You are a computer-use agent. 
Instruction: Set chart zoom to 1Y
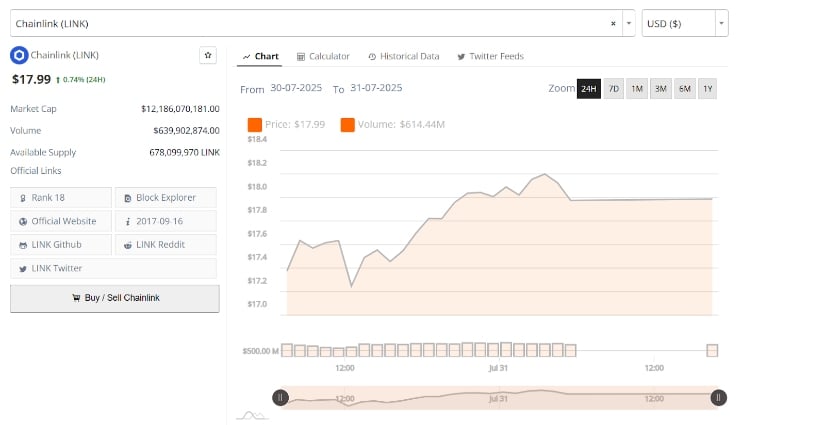(x=708, y=89)
